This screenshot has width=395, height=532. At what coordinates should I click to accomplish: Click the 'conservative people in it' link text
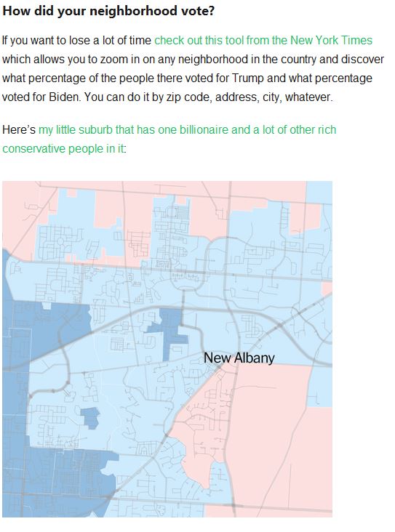pyautogui.click(x=63, y=148)
